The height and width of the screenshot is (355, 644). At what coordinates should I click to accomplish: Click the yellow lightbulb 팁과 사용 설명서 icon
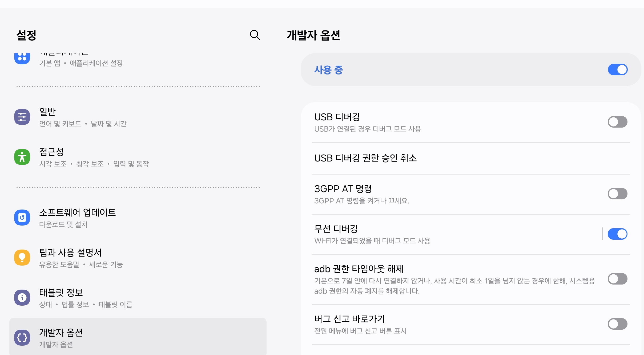coord(22,258)
